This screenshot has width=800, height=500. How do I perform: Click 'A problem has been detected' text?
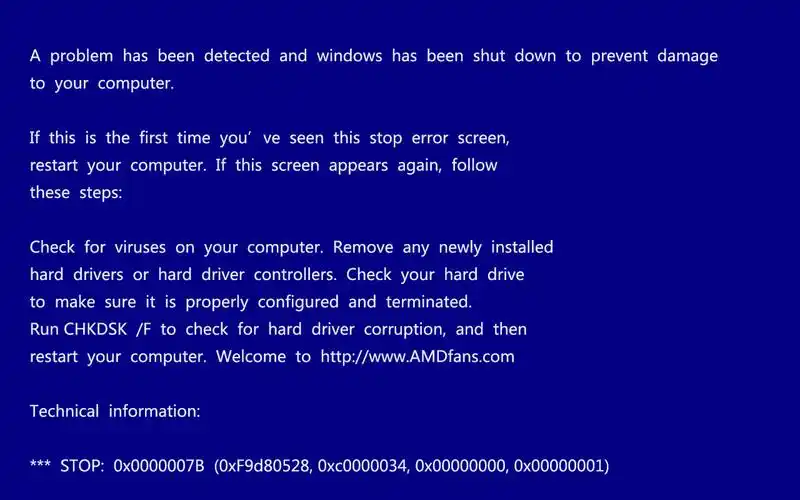coord(149,56)
